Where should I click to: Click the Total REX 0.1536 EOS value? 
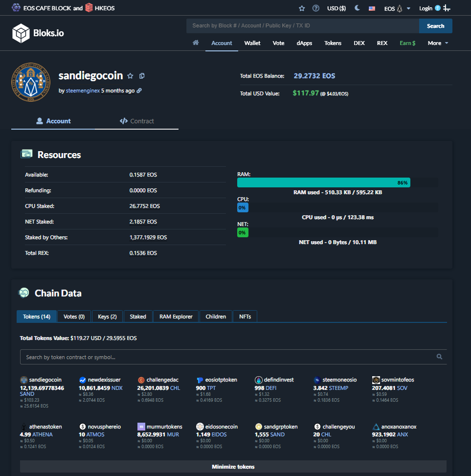(143, 253)
